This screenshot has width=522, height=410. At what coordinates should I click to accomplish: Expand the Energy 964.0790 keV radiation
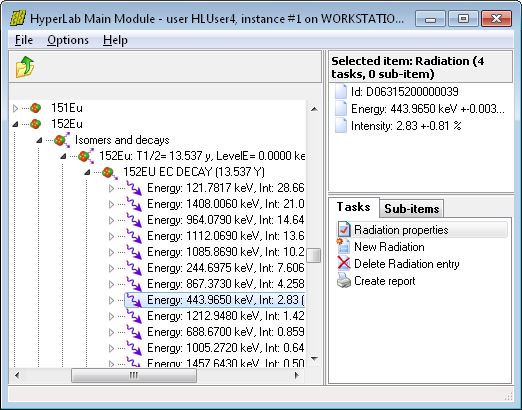[x=111, y=220]
